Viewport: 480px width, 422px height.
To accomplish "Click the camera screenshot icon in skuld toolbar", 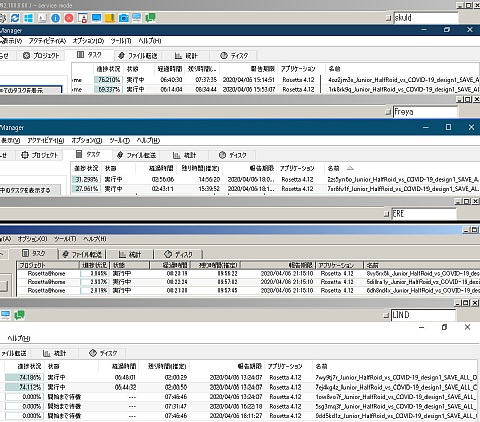I will 123,18.
